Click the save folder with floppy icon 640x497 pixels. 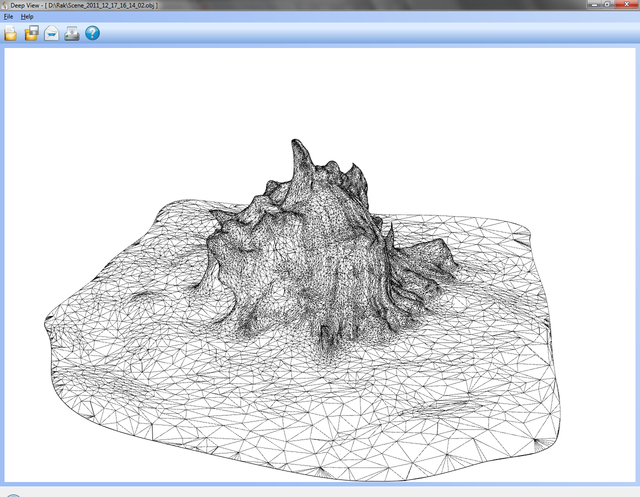(31, 33)
